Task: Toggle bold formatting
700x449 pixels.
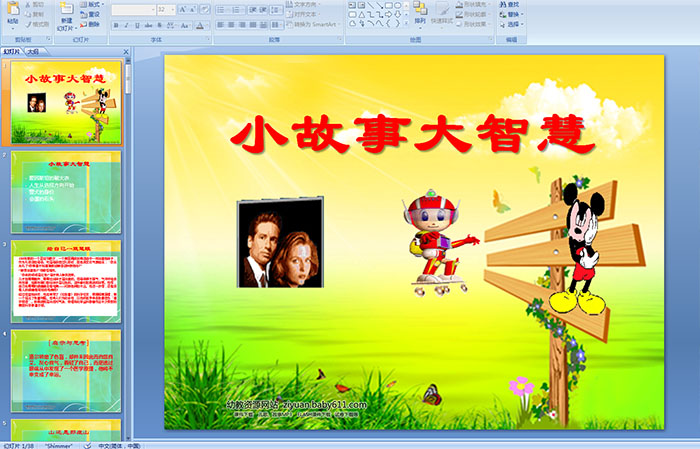Action: point(117,25)
